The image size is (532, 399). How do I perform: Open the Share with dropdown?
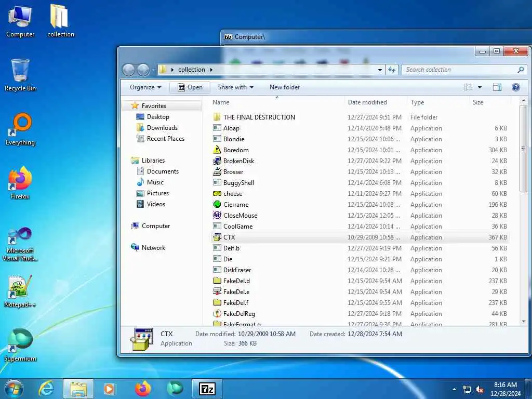235,87
